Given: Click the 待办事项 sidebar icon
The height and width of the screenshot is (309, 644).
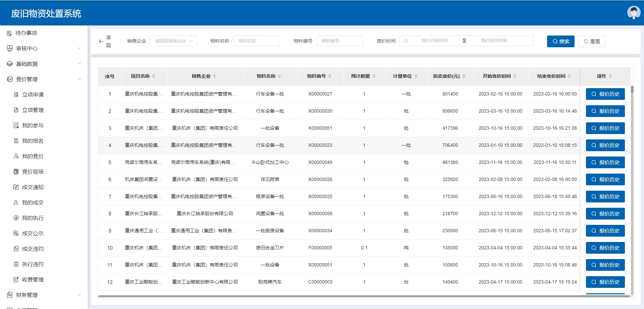Looking at the screenshot, I should [9, 33].
